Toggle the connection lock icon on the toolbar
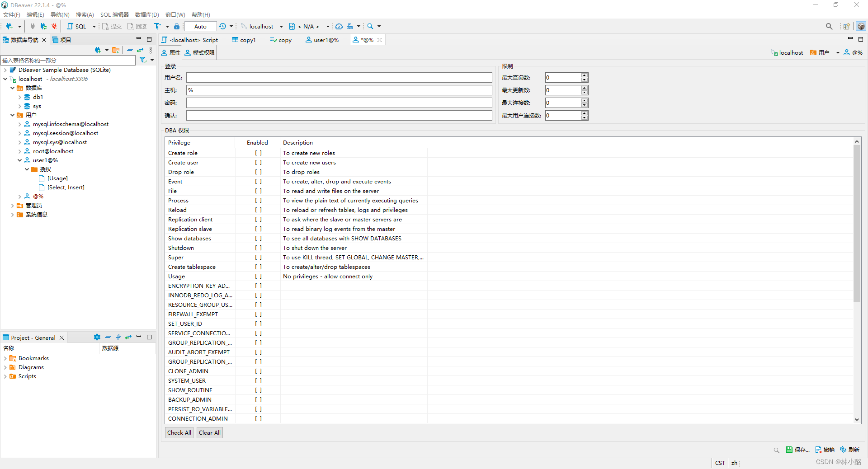868x469 pixels. click(176, 26)
